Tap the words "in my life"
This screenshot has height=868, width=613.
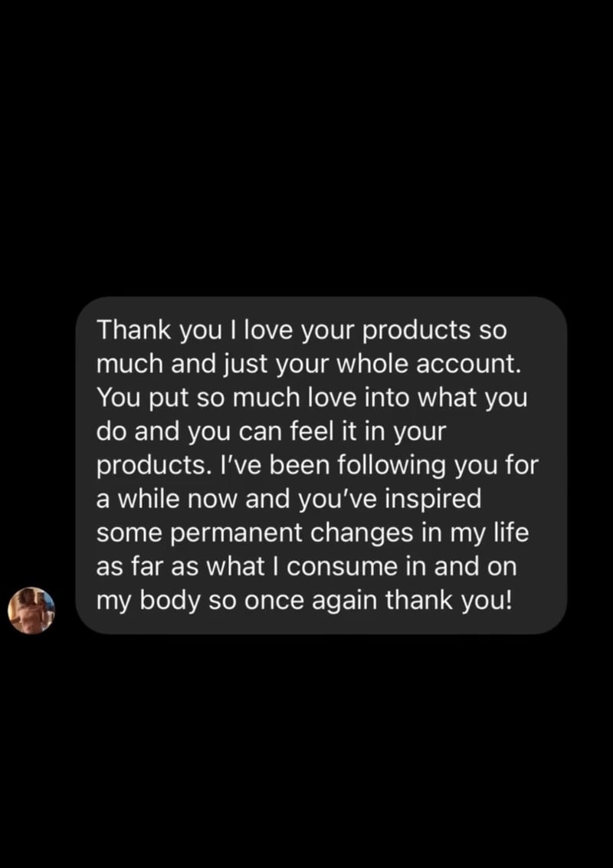point(487,533)
